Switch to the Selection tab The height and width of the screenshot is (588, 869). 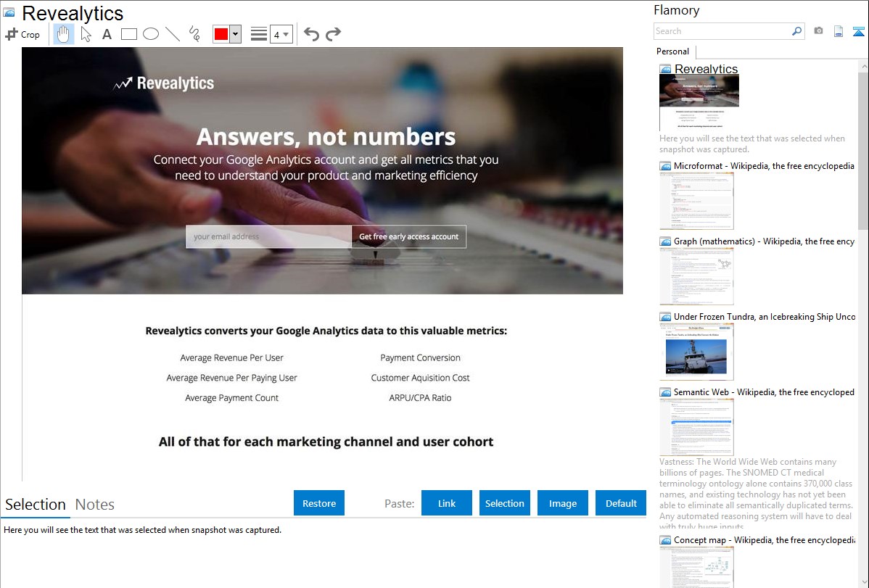tap(36, 505)
